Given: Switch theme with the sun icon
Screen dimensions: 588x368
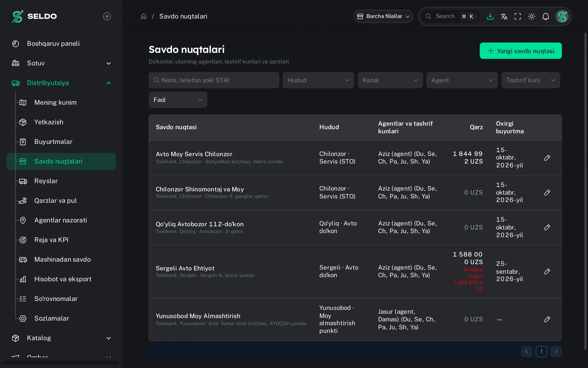Looking at the screenshot, I should (532, 16).
